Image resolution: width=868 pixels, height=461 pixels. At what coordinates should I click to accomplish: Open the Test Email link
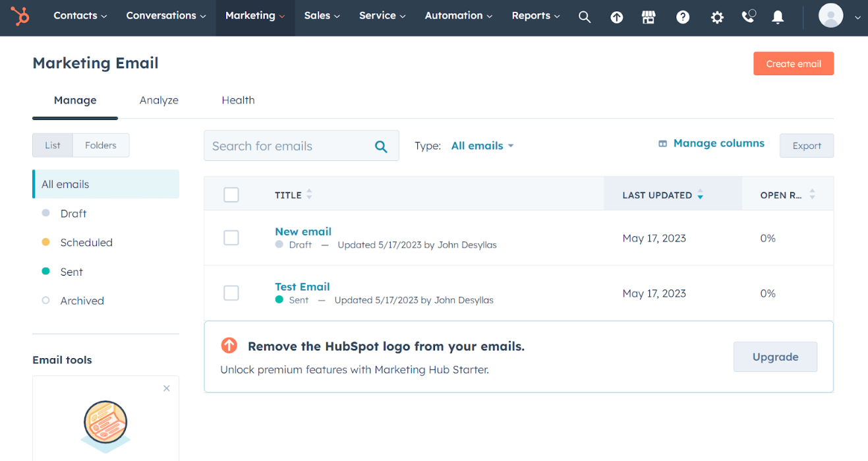tap(303, 287)
